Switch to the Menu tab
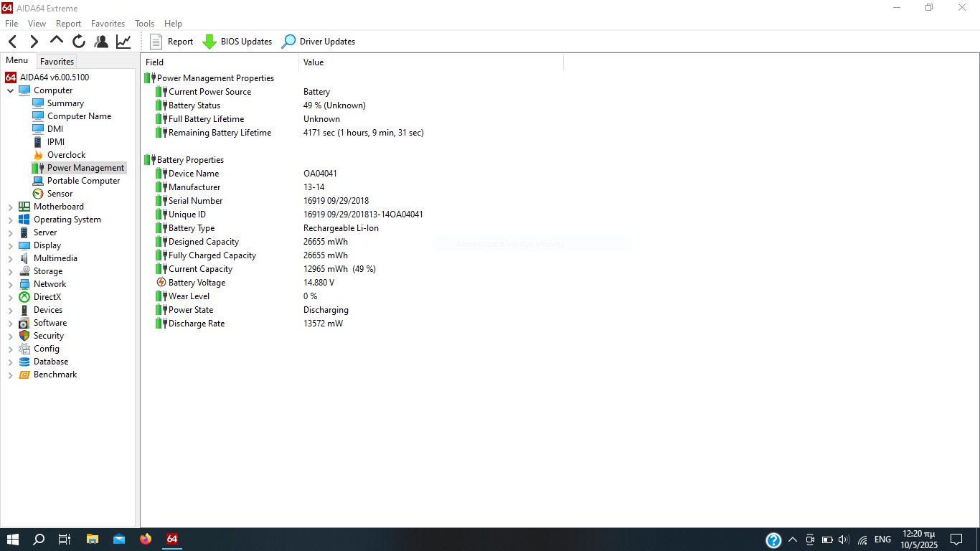This screenshot has height=551, width=980. [x=17, y=61]
